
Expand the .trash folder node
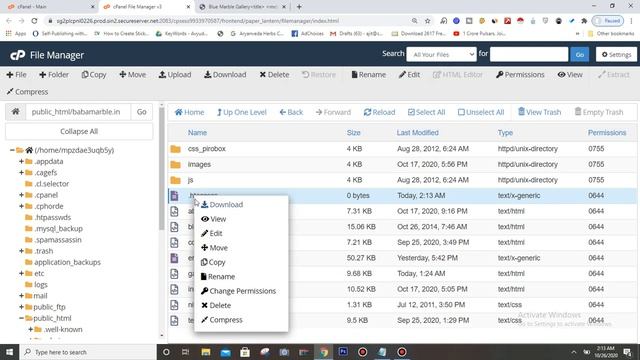(21, 251)
